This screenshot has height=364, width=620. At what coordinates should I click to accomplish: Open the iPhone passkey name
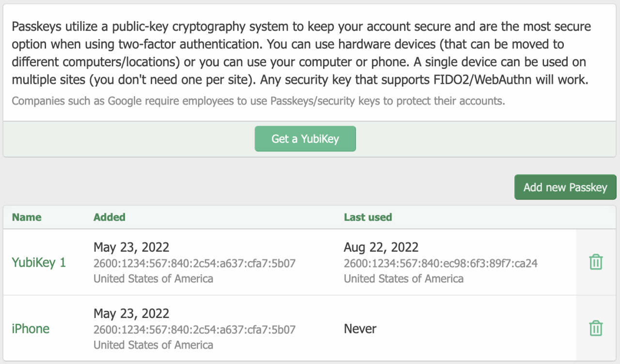tap(31, 329)
